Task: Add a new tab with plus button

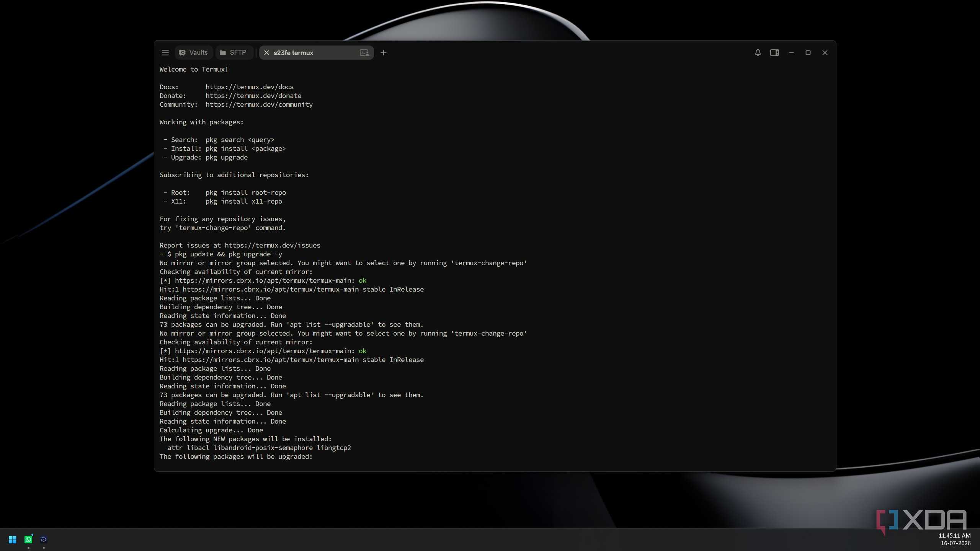Action: tap(383, 53)
